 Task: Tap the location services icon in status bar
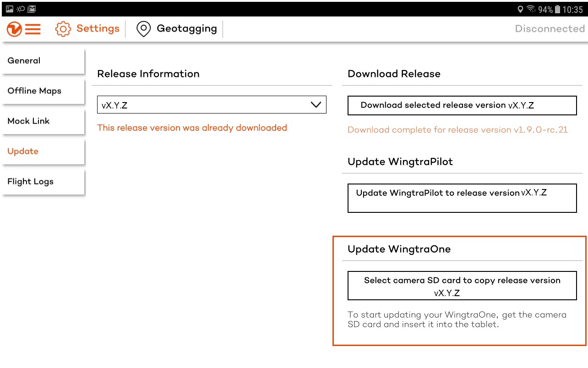[x=520, y=9]
